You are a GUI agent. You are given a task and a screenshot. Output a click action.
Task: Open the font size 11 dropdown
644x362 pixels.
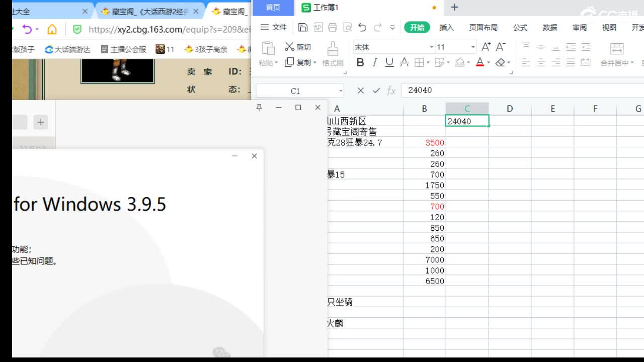point(473,47)
